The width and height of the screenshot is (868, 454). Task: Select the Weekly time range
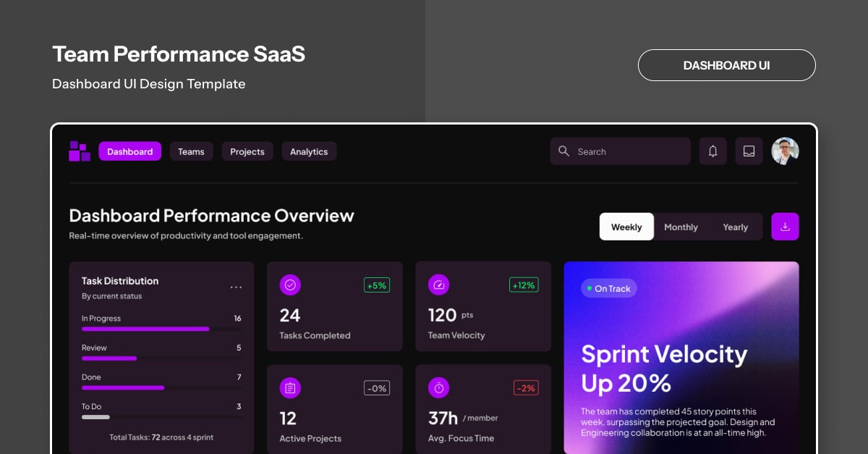tap(626, 227)
